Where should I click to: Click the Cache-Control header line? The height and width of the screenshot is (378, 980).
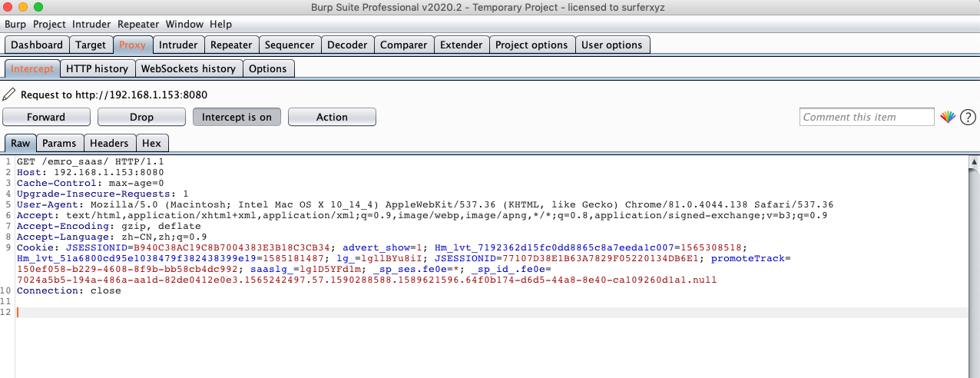tap(91, 184)
